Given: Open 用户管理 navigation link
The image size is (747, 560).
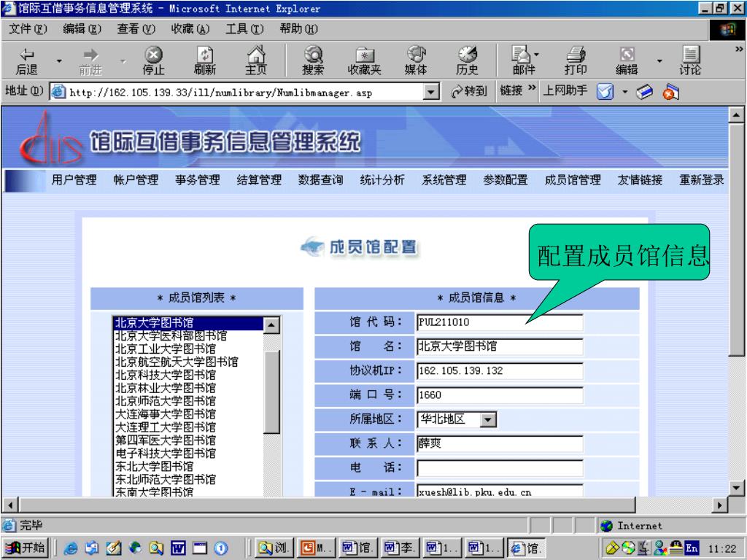Looking at the screenshot, I should tap(74, 180).
